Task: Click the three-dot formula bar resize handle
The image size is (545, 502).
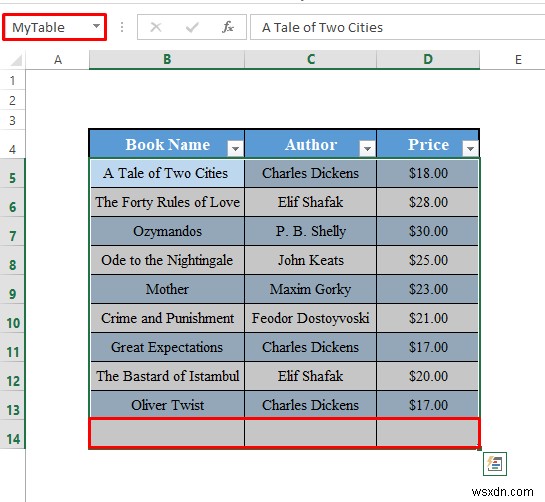Action: [x=122, y=27]
